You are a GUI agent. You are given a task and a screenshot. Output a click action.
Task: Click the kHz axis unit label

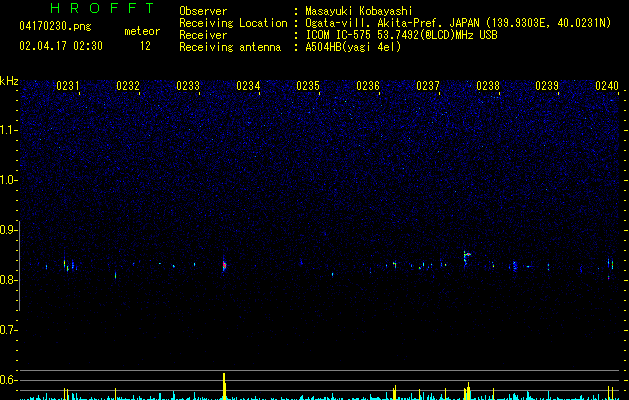coord(9,81)
